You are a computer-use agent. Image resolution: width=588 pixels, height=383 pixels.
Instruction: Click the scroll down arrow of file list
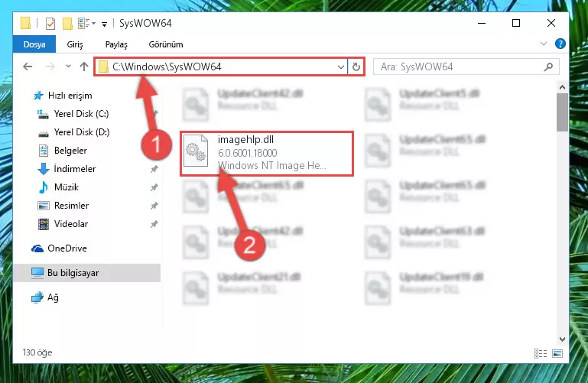coord(562,339)
